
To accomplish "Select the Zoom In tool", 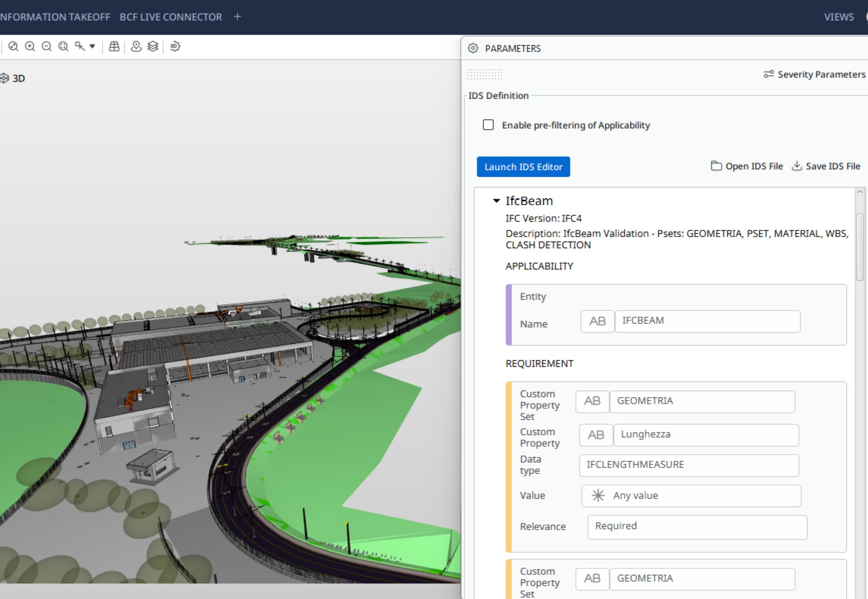I will click(x=29, y=46).
